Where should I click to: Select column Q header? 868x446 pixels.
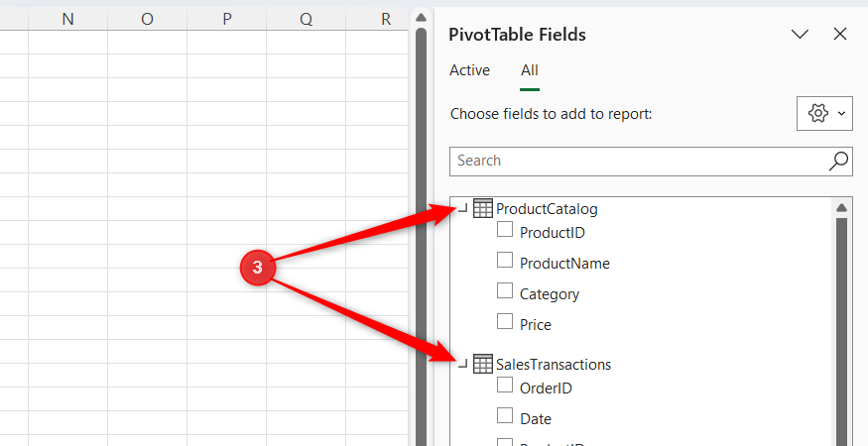pyautogui.click(x=306, y=20)
